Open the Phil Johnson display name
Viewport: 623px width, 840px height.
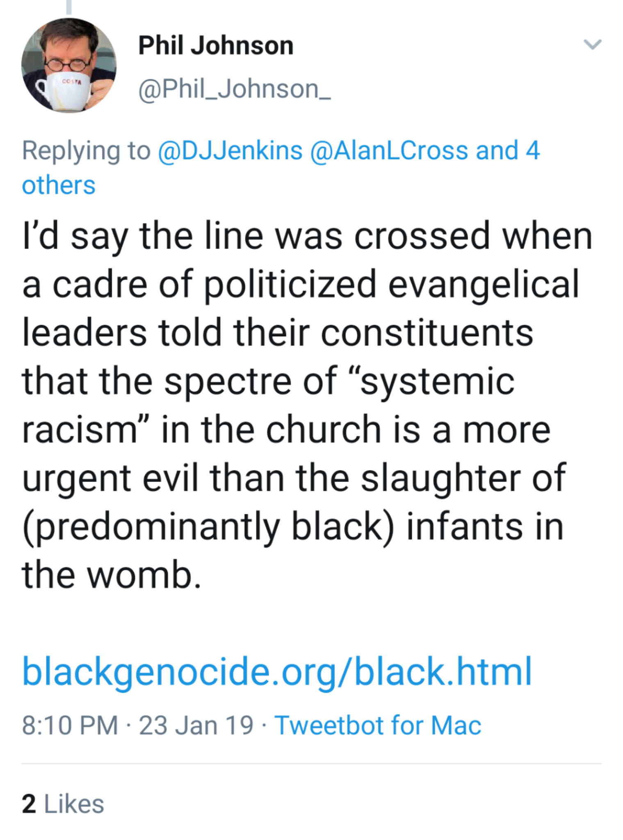coord(216,45)
